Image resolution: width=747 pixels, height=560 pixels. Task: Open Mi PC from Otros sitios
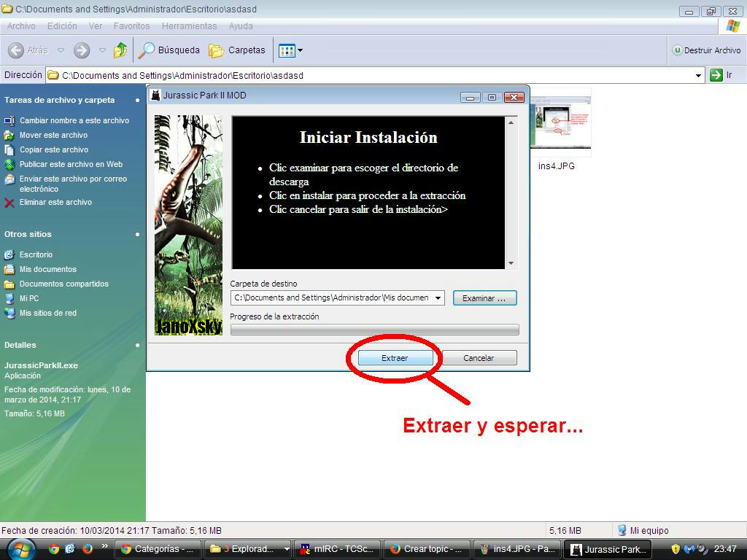29,298
